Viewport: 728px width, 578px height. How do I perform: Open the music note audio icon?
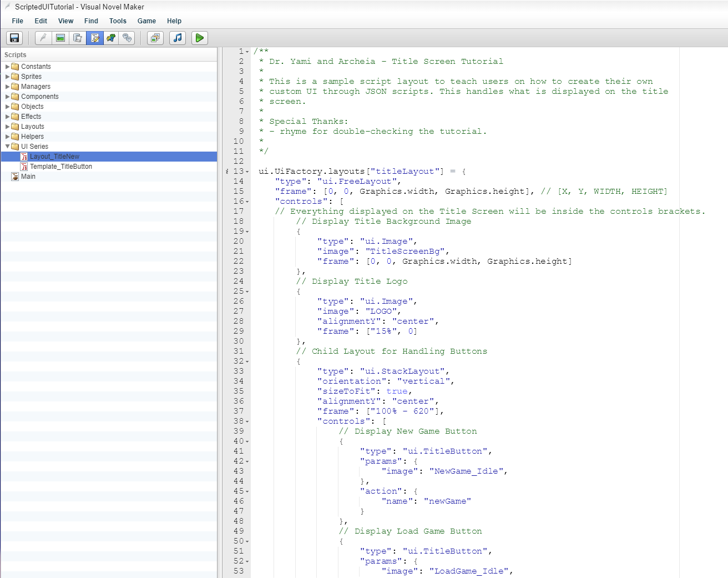point(178,38)
